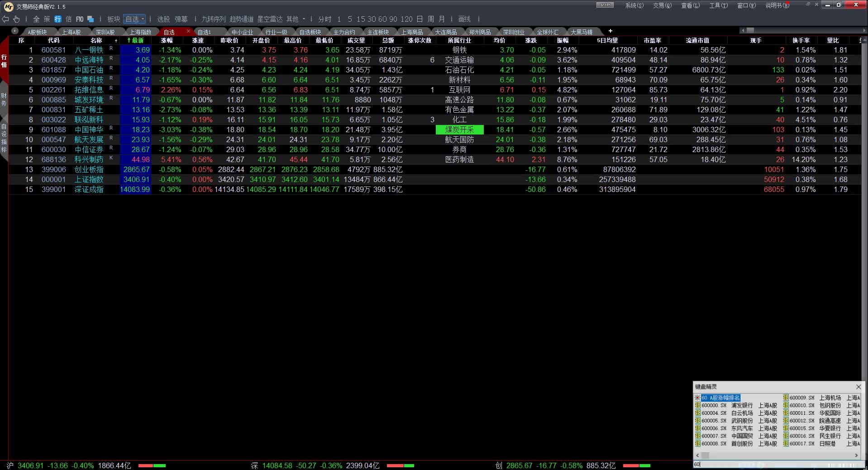Switch to the A股板块 tab

37,32
